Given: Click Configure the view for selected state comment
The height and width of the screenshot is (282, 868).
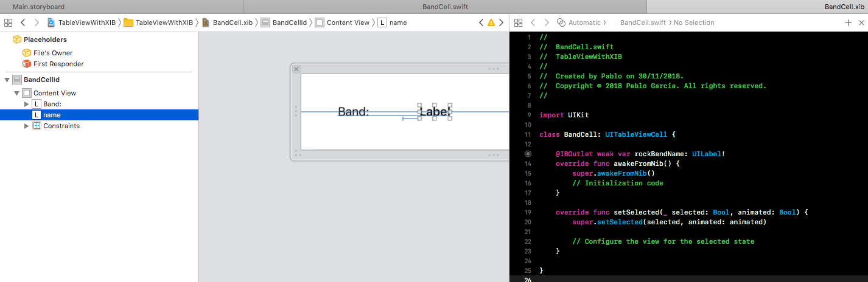Looking at the screenshot, I should pos(663,241).
